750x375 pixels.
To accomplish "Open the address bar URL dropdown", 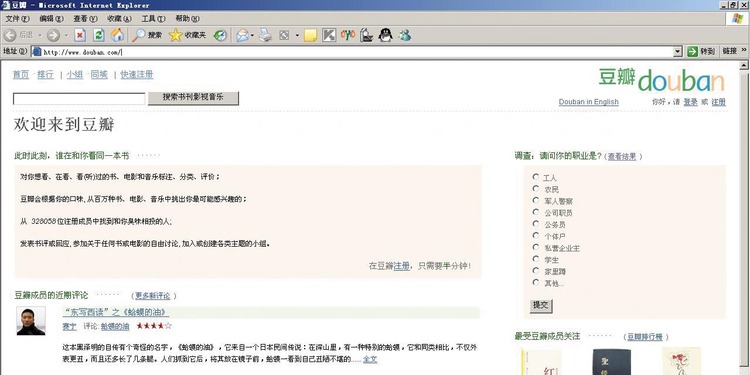I will tap(677, 52).
